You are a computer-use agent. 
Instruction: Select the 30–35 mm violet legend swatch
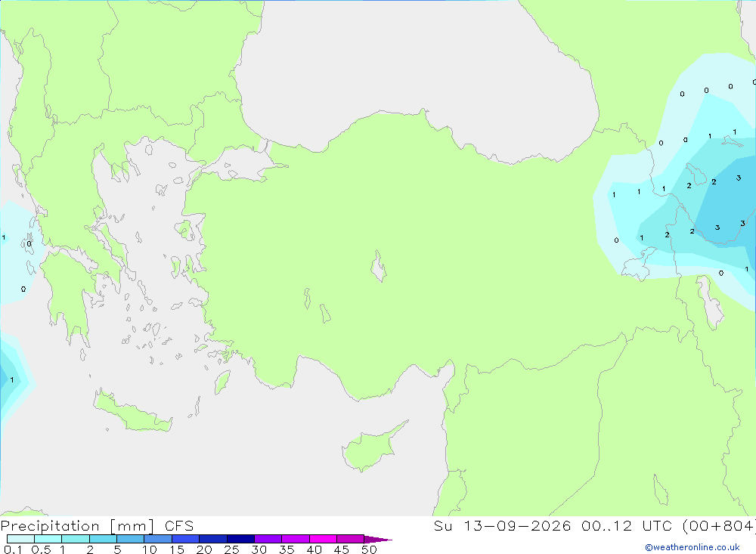[x=268, y=539]
